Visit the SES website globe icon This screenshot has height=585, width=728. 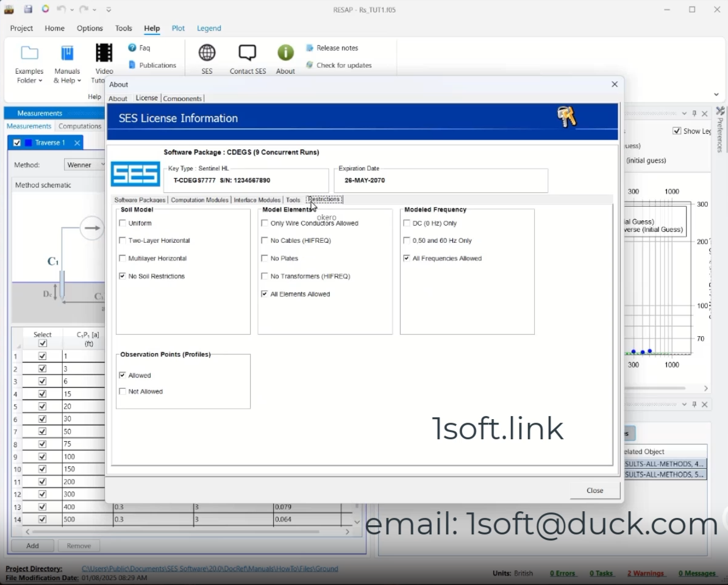[207, 53]
